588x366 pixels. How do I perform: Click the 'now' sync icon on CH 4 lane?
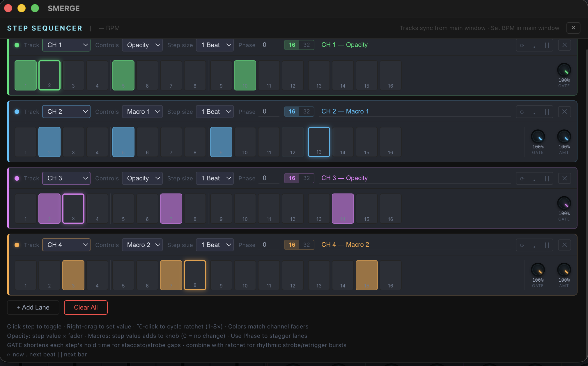(x=522, y=245)
